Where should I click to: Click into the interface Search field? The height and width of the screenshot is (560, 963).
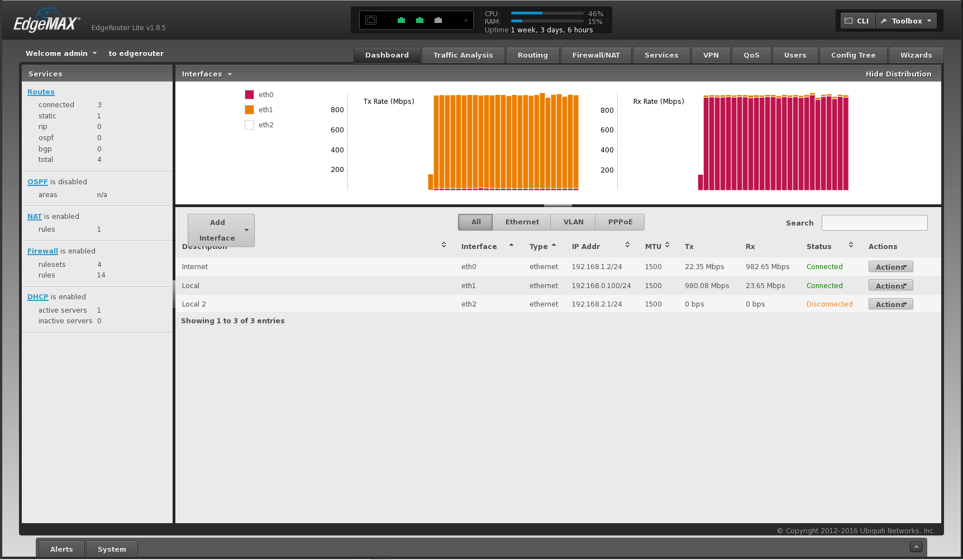pos(874,223)
